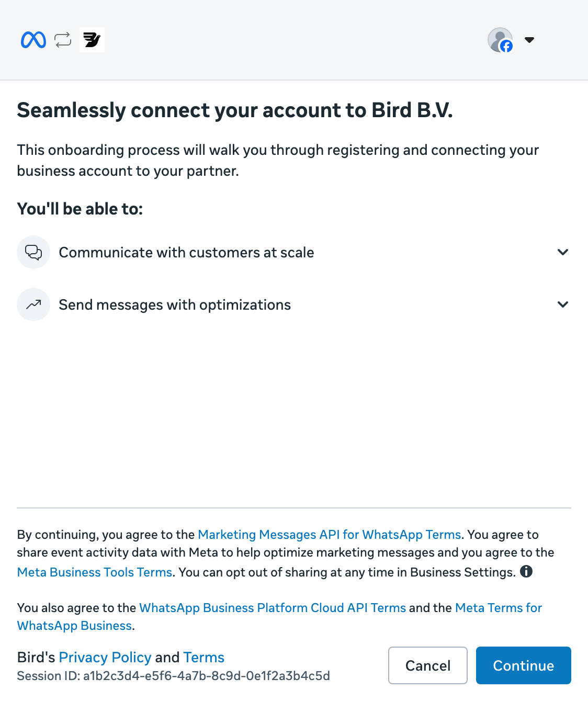Click the Bird logo icon
Screen dimensions: 588x701
pyautogui.click(x=92, y=40)
